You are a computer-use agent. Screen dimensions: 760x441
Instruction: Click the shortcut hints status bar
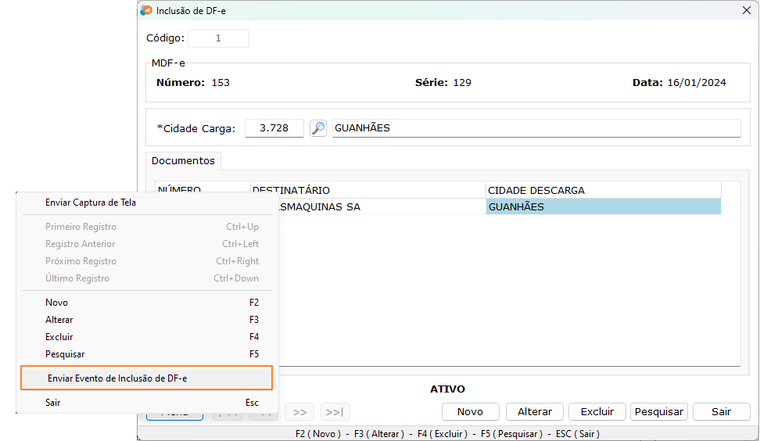click(447, 434)
